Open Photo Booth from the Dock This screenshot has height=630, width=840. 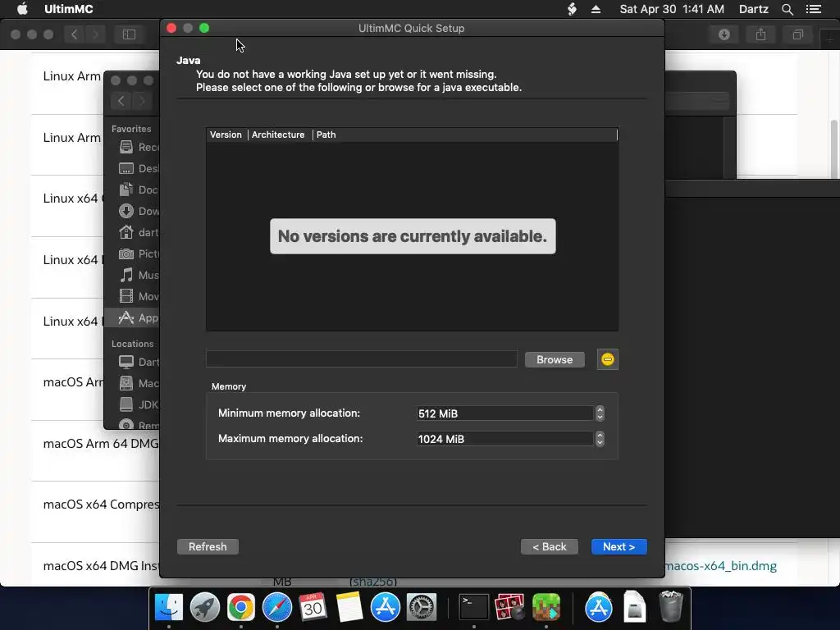509,608
